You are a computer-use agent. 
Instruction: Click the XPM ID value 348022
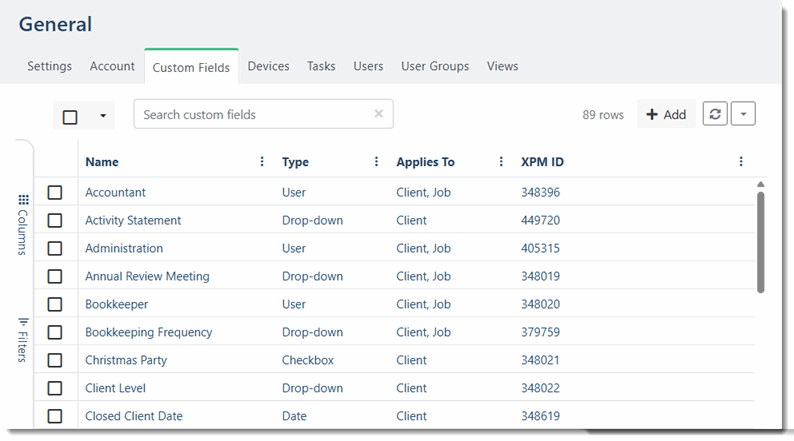[540, 388]
